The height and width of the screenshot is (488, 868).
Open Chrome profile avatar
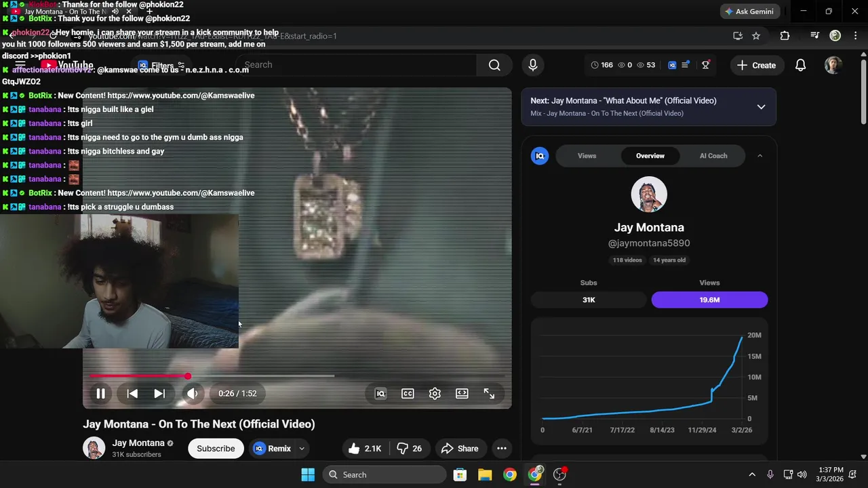click(835, 36)
